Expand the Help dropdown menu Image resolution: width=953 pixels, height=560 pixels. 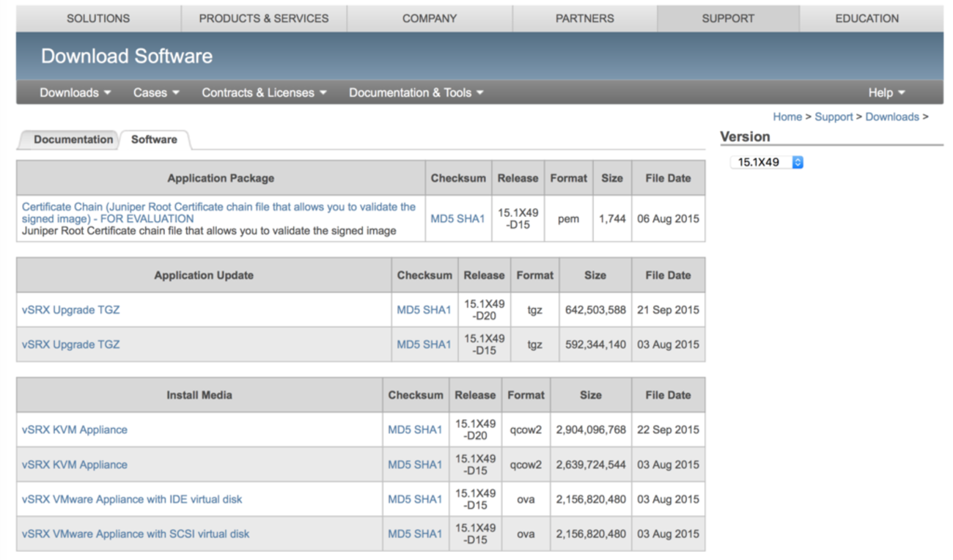click(x=887, y=92)
